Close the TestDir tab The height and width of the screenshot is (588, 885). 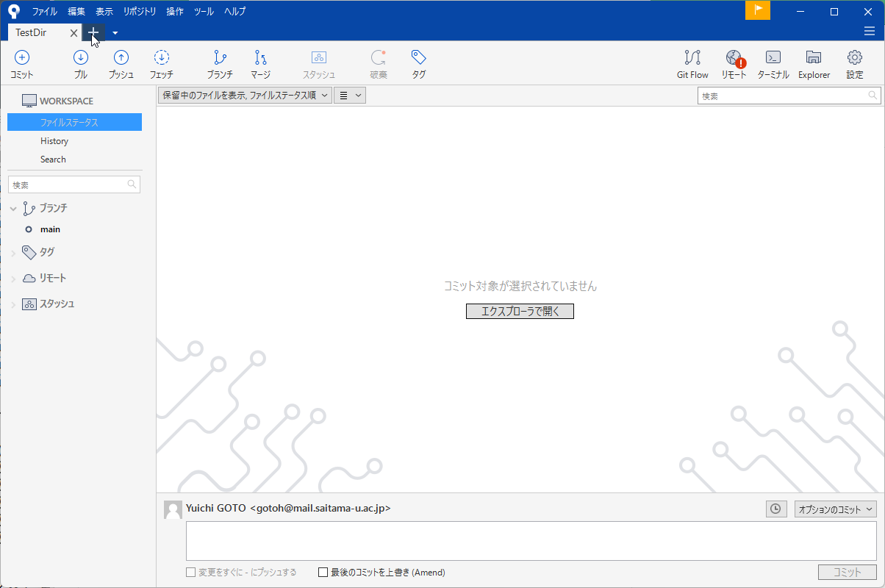[74, 33]
